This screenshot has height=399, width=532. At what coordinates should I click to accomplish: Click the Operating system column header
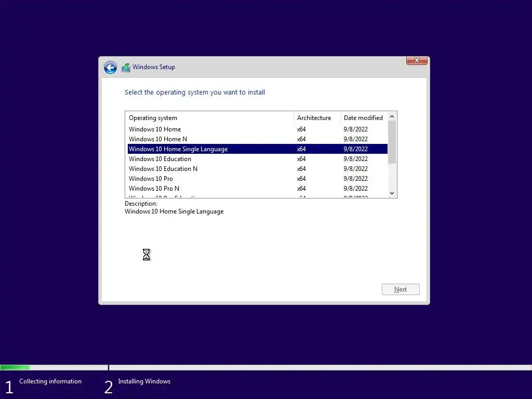tap(209, 118)
